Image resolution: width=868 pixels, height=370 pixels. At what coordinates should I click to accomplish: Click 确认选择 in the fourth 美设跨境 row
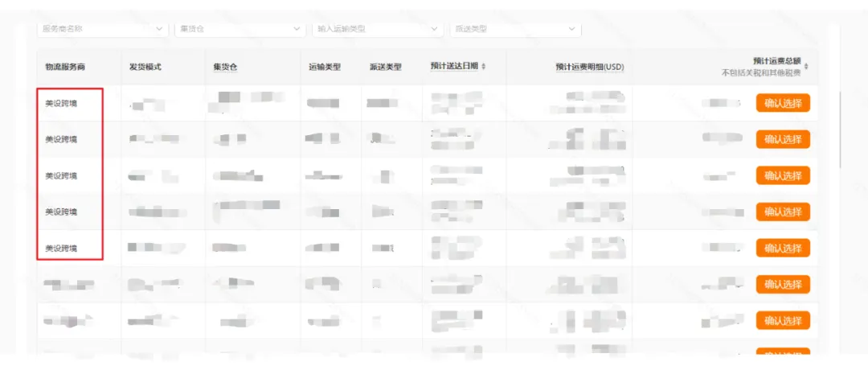[783, 212]
